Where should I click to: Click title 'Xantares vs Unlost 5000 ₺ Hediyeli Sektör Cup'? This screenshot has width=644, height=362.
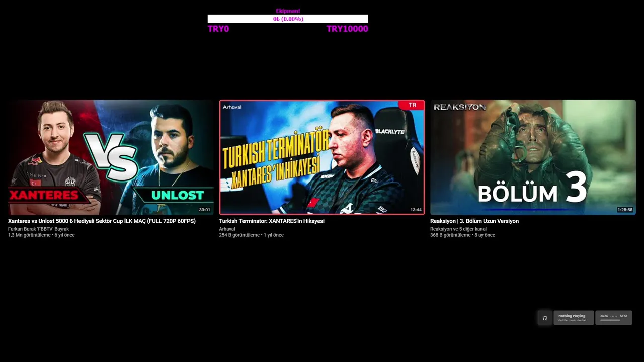pyautogui.click(x=102, y=221)
